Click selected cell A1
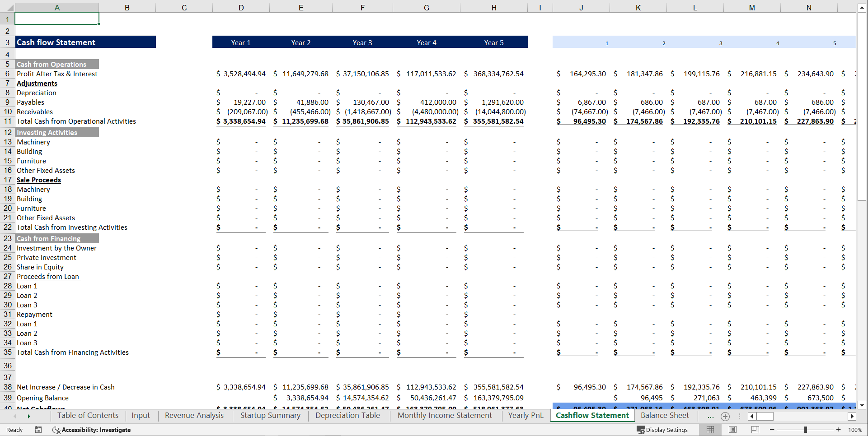 [x=57, y=19]
